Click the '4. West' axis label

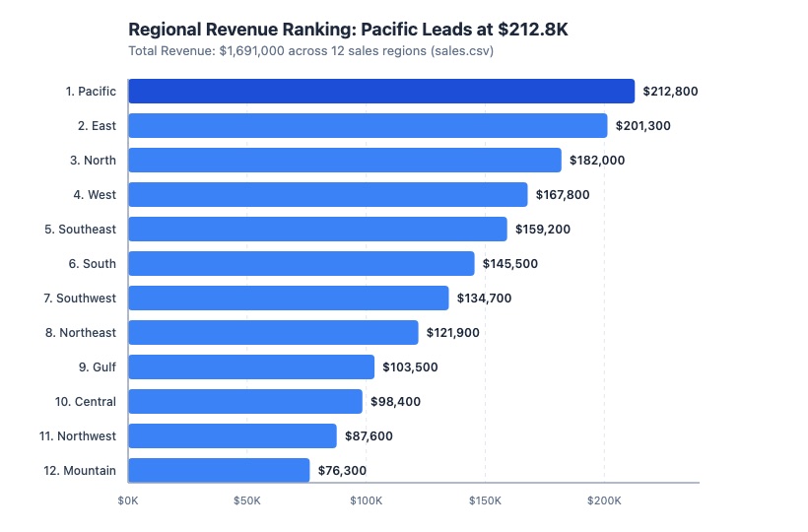(95, 195)
